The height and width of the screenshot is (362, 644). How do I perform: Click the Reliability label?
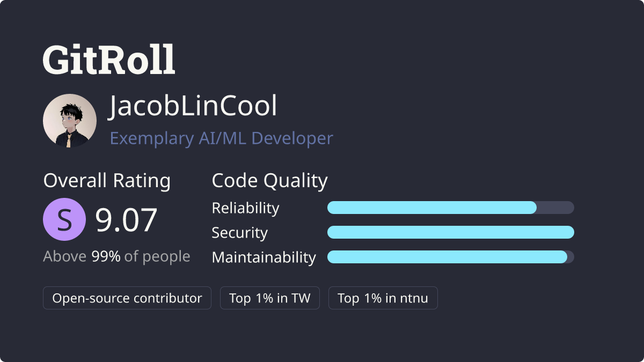tap(246, 208)
